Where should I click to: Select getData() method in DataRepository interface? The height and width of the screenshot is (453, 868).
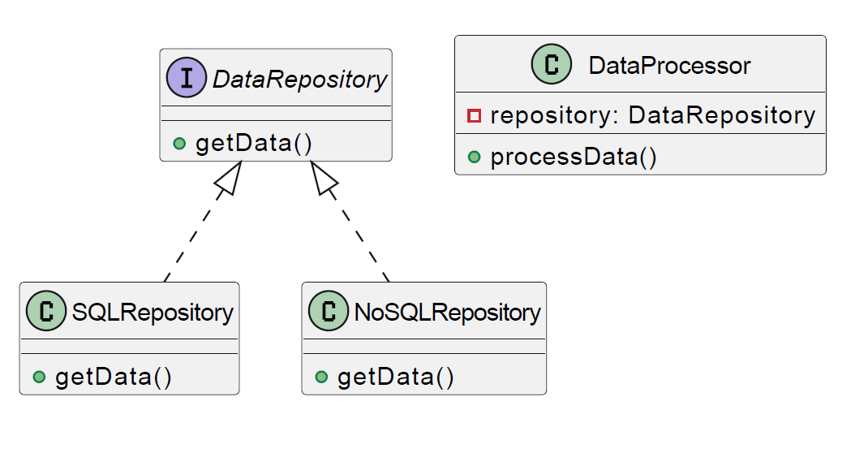click(x=254, y=144)
